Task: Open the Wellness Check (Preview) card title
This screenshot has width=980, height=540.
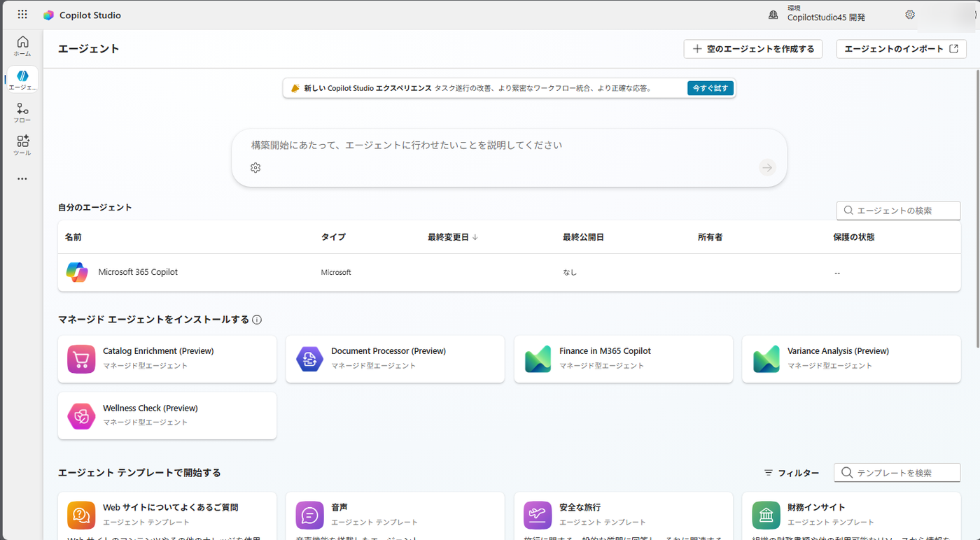Action: 150,408
